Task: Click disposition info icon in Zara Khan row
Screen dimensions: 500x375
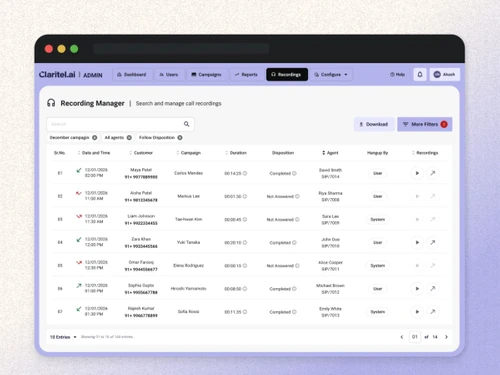Action: pos(294,243)
